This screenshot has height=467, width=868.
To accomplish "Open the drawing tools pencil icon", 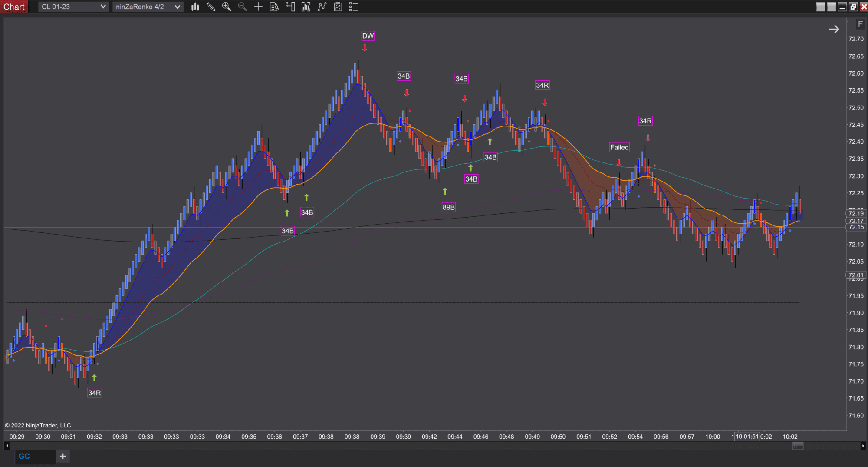I will tap(211, 7).
